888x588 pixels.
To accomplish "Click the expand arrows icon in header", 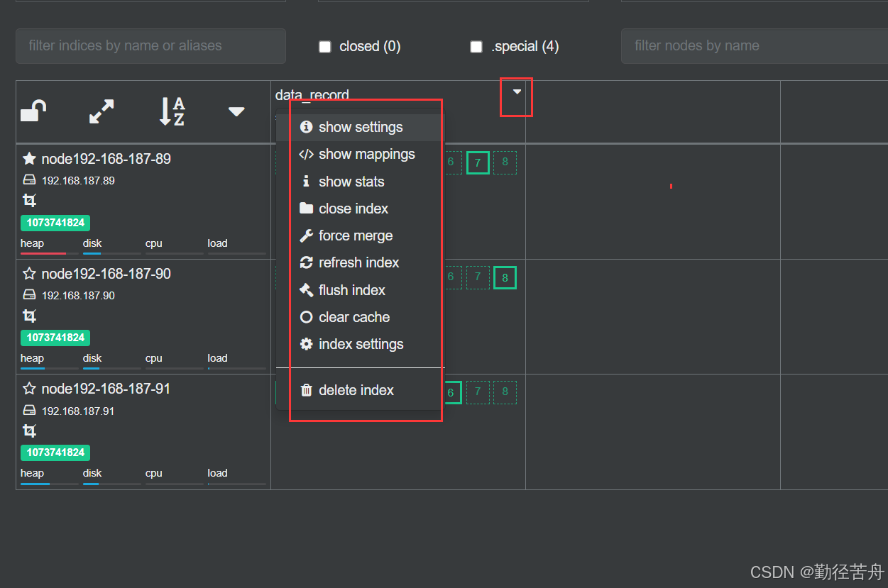I will coord(102,111).
